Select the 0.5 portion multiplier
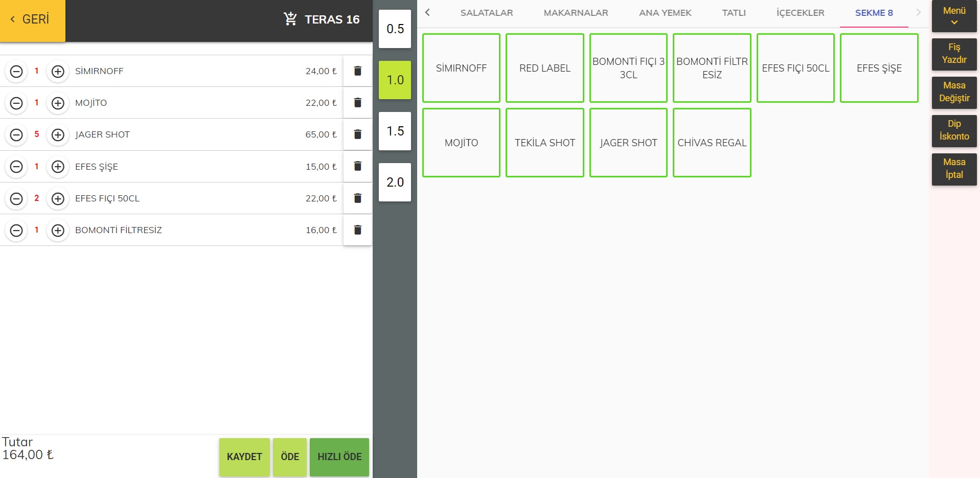Image resolution: width=980 pixels, height=478 pixels. tap(395, 29)
